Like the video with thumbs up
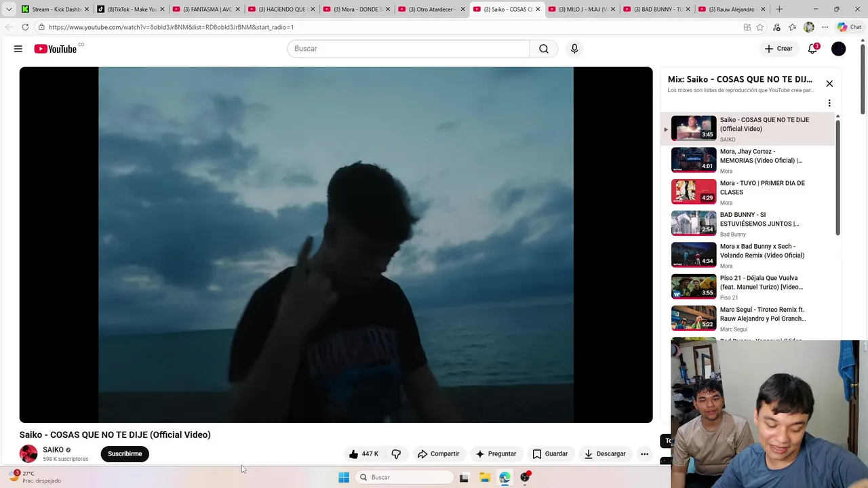This screenshot has height=488, width=868. [x=363, y=454]
